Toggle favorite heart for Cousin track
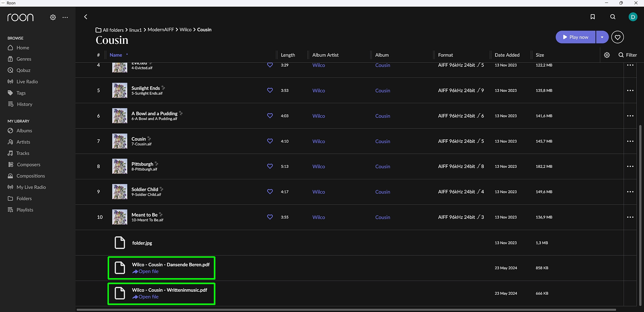The height and width of the screenshot is (312, 644). point(270,141)
